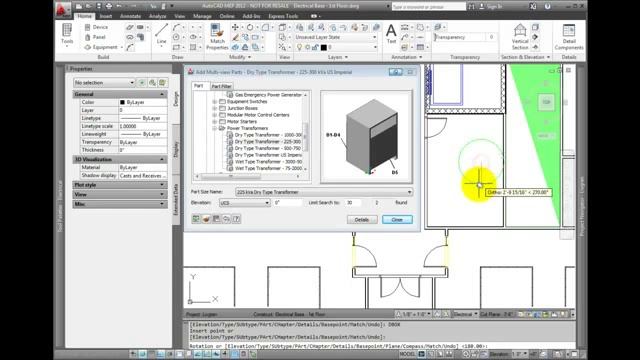Select Dry Type Transformer - 500-750 tree item

267,148
